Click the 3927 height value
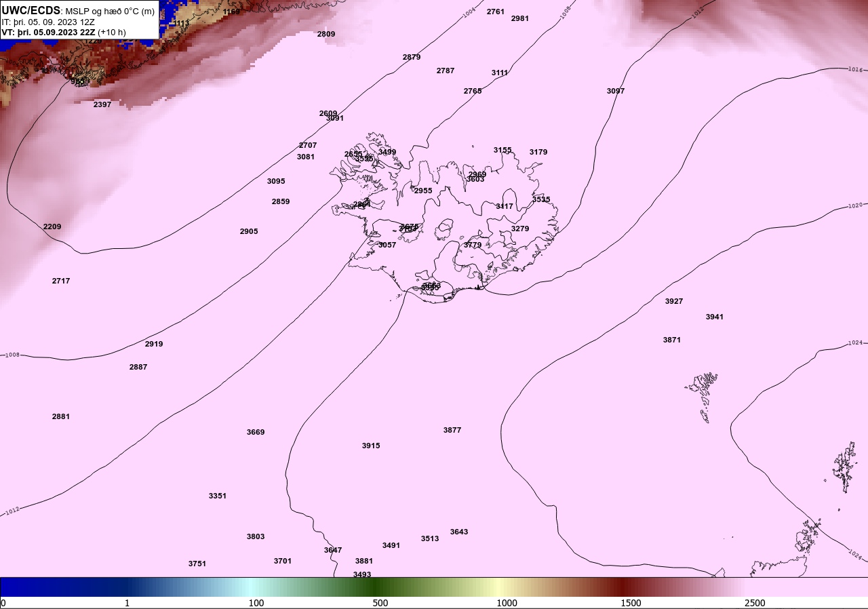This screenshot has width=868, height=609. 674,301
